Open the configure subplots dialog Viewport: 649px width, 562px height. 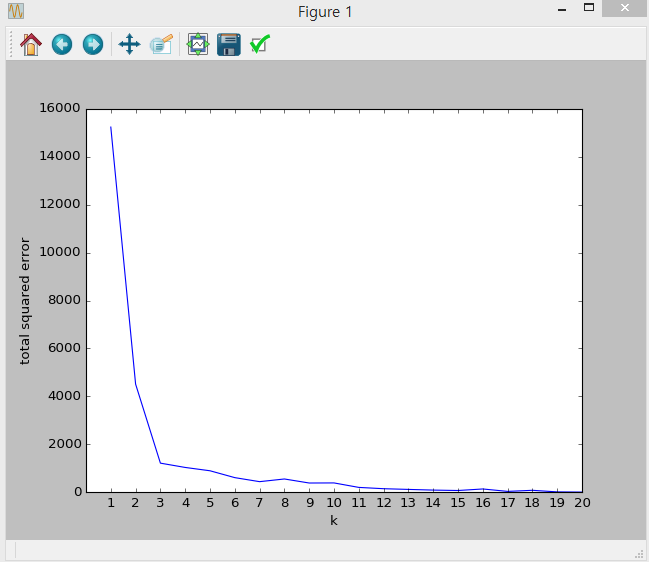(x=198, y=44)
